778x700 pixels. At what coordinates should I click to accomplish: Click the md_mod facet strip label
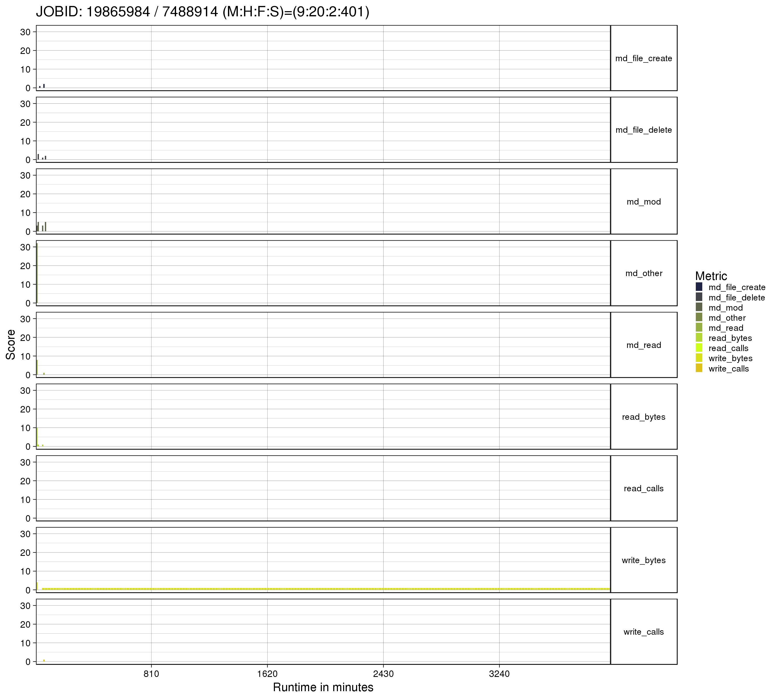coord(643,202)
